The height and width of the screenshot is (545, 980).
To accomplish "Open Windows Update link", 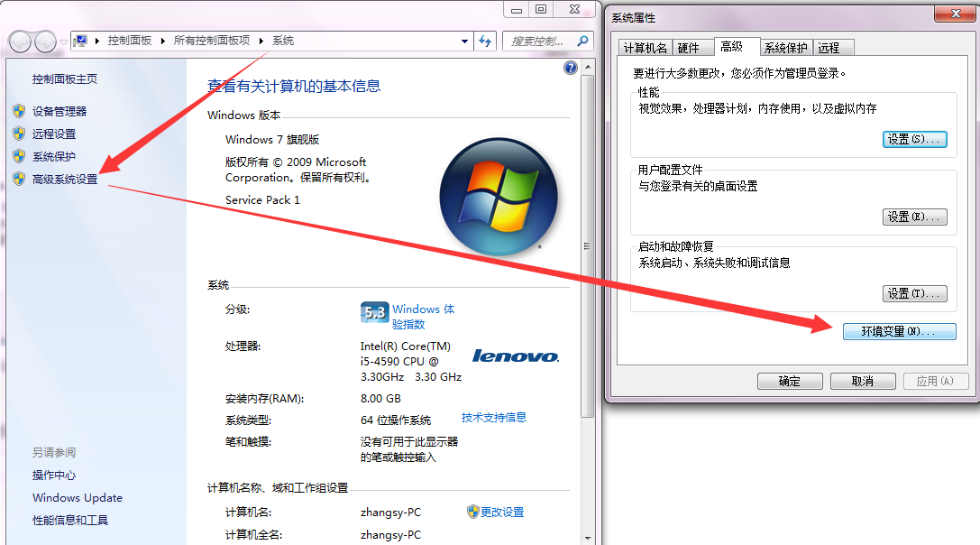I will pos(78,497).
